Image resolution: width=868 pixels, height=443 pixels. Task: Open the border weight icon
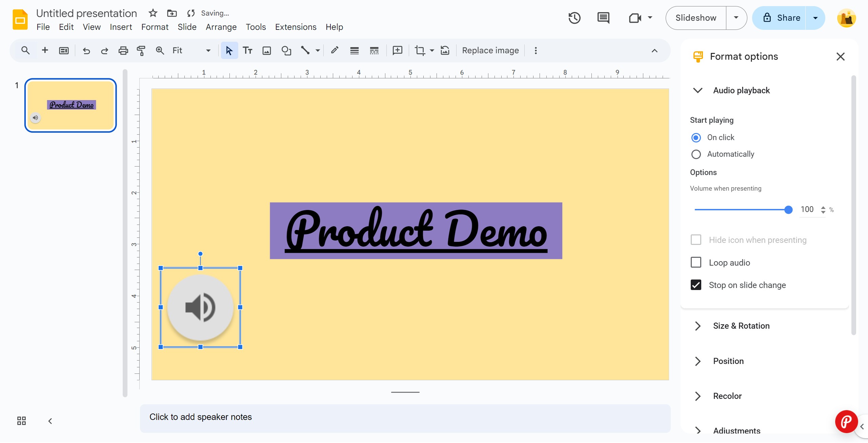pyautogui.click(x=355, y=51)
